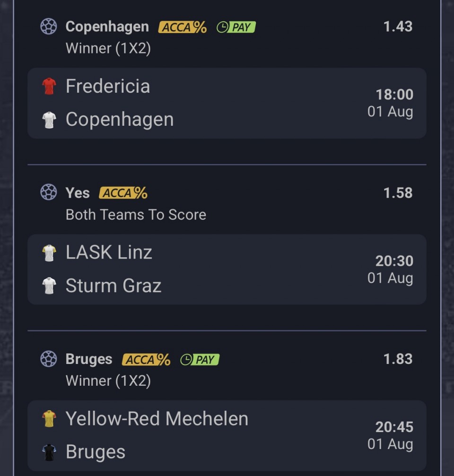Click the soccer ball icon beside Yes

pos(49,192)
